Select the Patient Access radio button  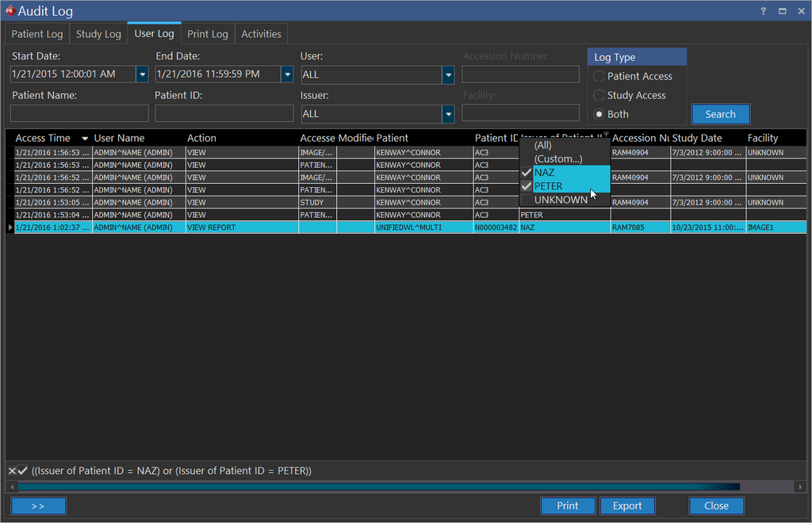coord(599,76)
